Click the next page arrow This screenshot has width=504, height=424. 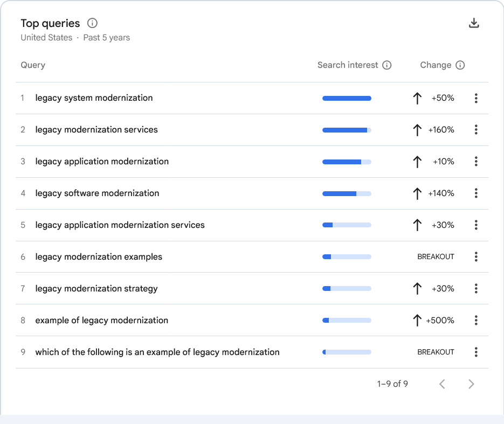click(x=471, y=384)
